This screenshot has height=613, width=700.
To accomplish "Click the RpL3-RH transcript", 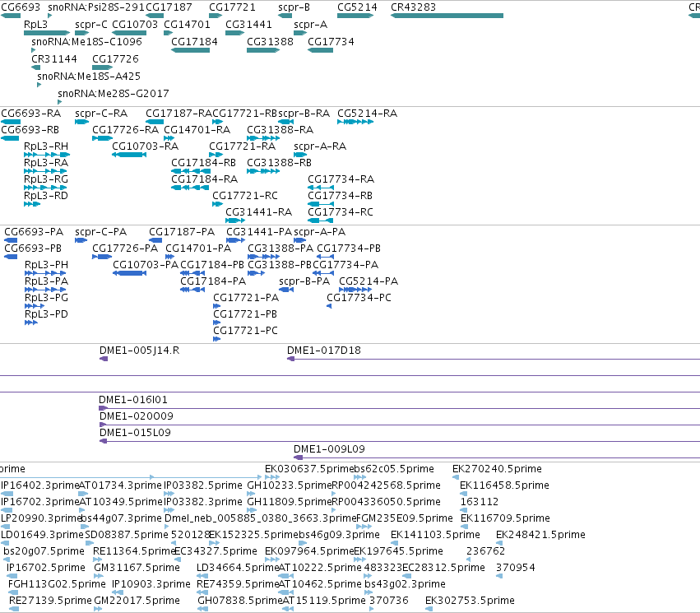I will click(47, 155).
